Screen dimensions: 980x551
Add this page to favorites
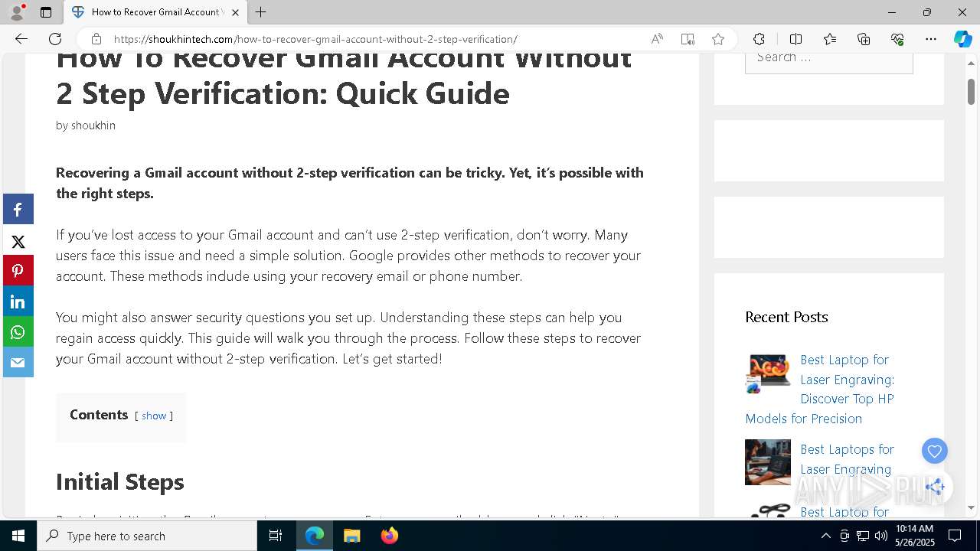pos(718,39)
